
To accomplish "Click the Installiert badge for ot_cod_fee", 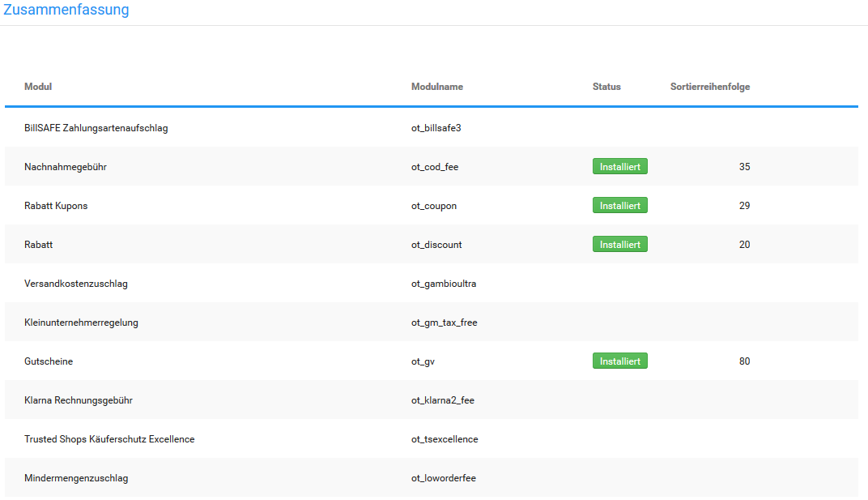I will click(x=619, y=167).
